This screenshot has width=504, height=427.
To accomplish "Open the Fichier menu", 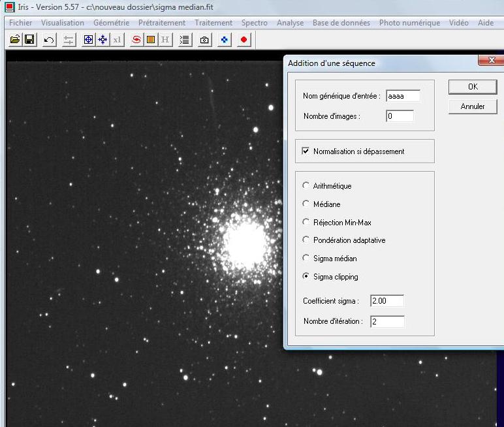I will pyautogui.click(x=21, y=23).
